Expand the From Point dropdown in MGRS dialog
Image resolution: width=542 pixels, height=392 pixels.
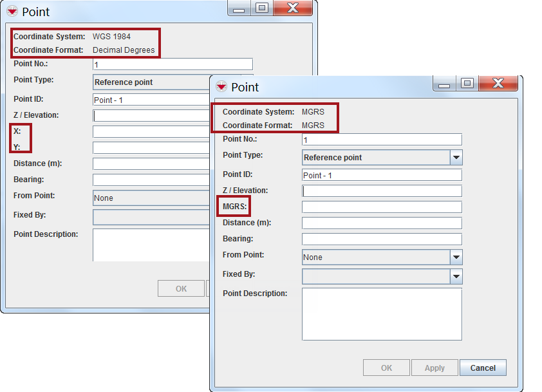tap(456, 257)
